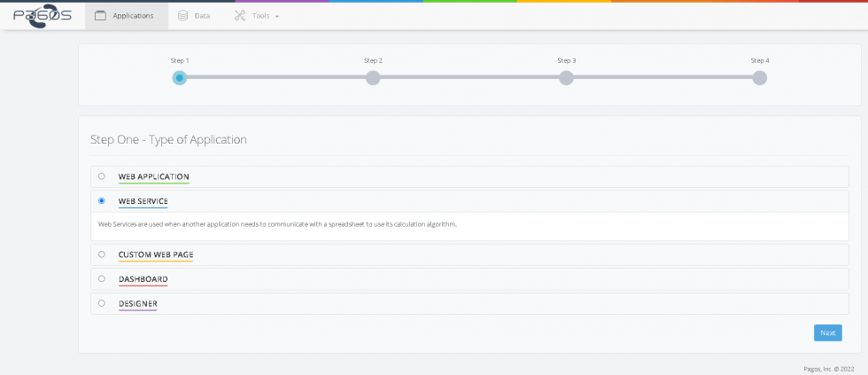The image size is (868, 375).
Task: Expand the WEB APPLICATION option label
Action: tap(153, 176)
